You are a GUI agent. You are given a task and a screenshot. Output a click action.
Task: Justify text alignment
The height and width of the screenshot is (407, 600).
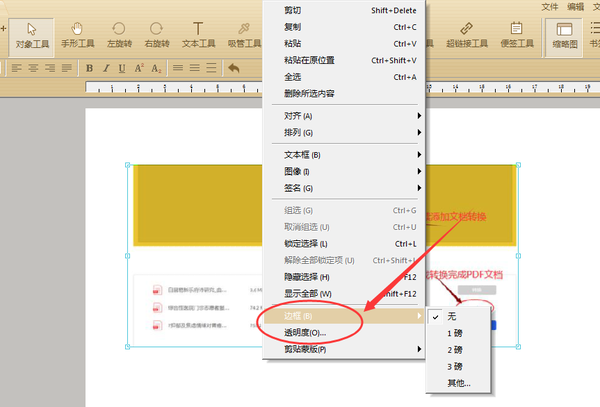pyautogui.click(x=67, y=68)
